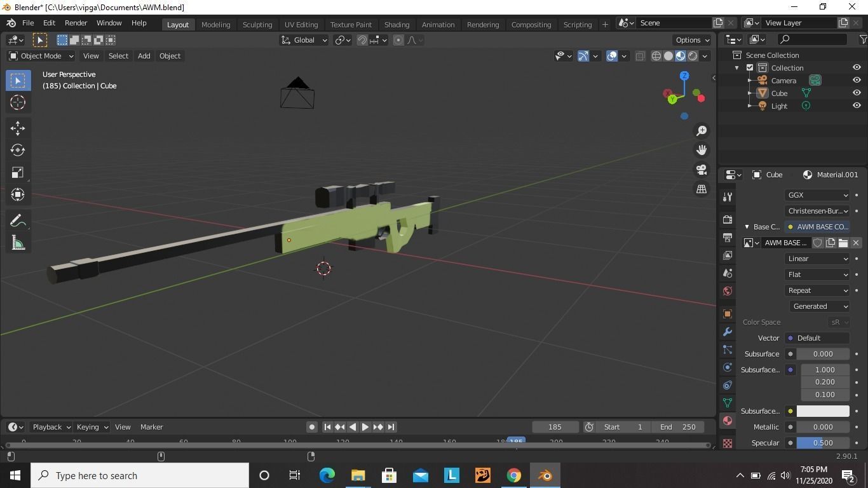Open Global transform orientation dropdown
The width and height of the screenshot is (868, 488).
[x=304, y=40]
